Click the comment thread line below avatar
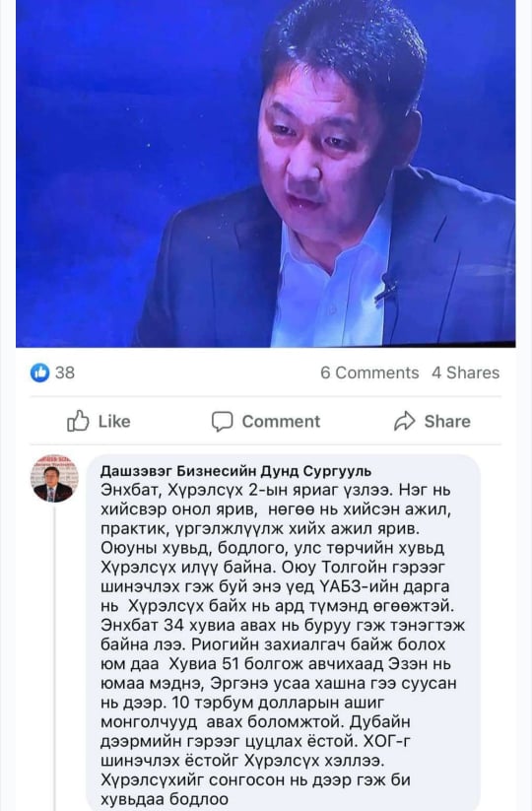Image resolution: width=532 pixels, height=811 pixels. (x=54, y=659)
